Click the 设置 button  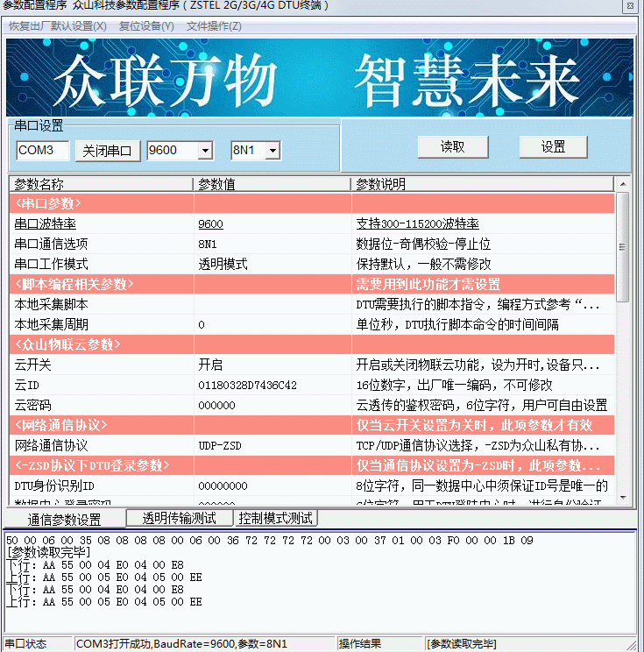tap(553, 146)
